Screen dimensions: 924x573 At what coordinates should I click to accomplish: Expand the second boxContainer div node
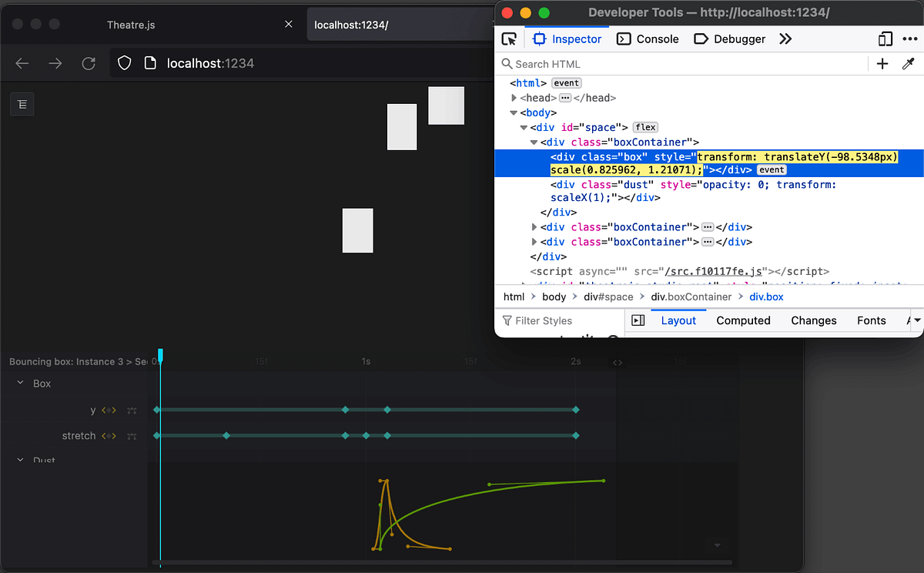tap(534, 226)
